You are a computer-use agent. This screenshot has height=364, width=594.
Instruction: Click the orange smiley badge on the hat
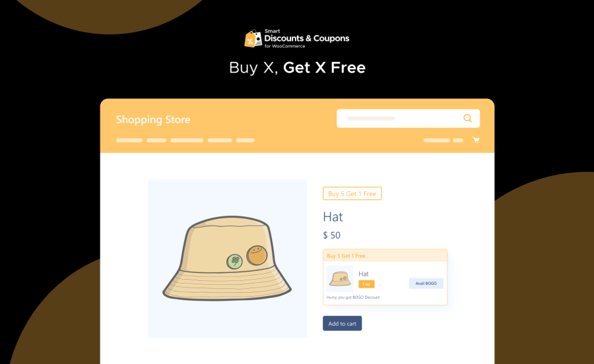coord(257,255)
